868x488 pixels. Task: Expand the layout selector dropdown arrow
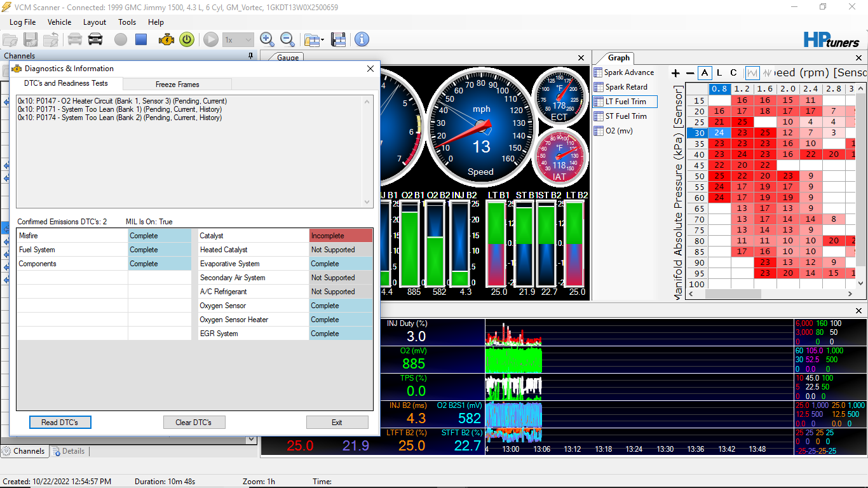click(322, 40)
